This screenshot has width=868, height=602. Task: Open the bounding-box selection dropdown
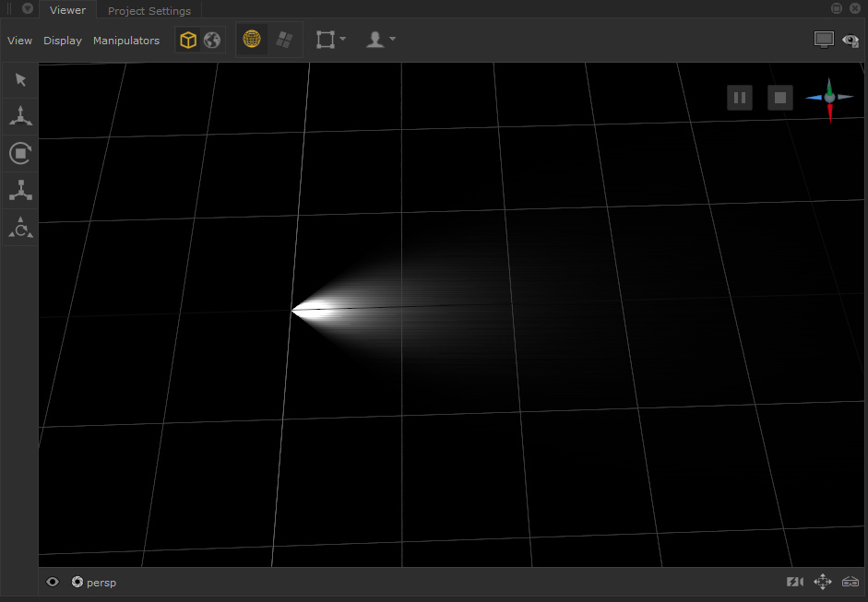[330, 40]
